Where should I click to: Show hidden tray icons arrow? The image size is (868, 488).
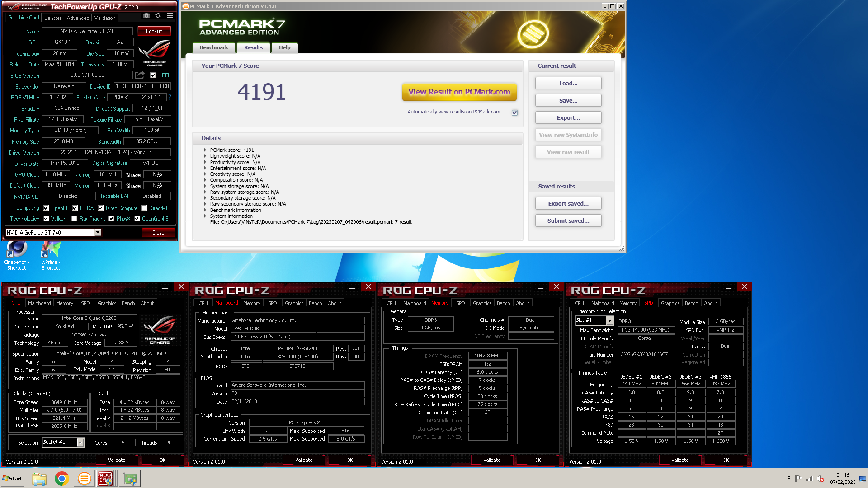[x=789, y=479]
